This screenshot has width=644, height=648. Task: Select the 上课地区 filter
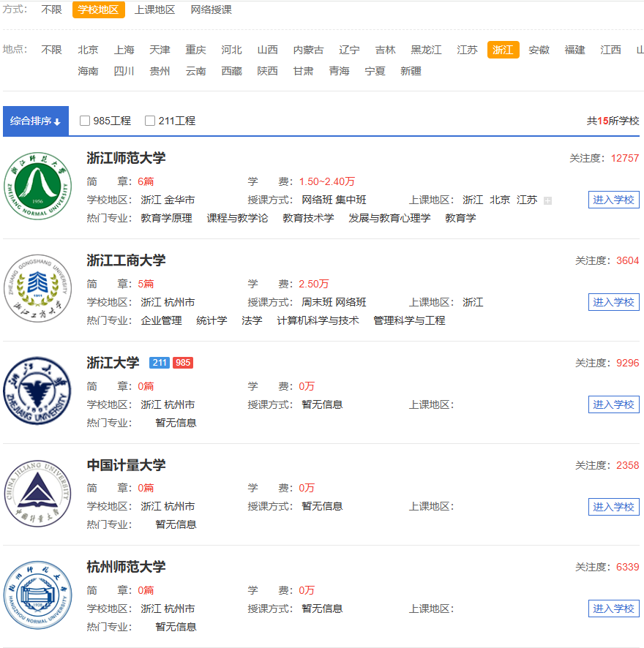coord(154,10)
